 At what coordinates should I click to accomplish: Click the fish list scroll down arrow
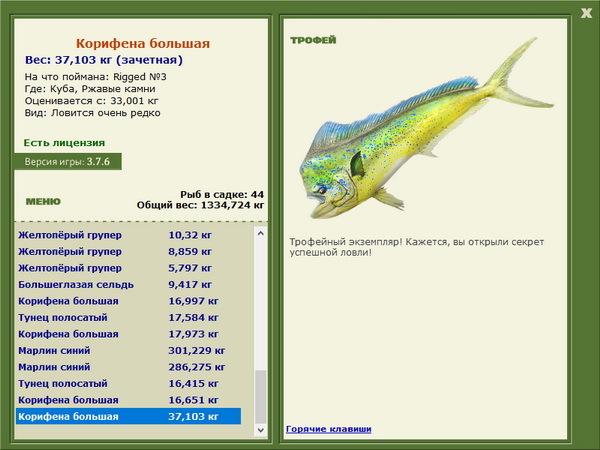tap(261, 430)
